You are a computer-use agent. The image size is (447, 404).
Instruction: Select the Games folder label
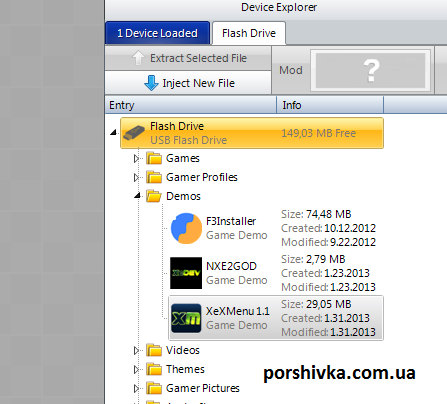(x=183, y=158)
